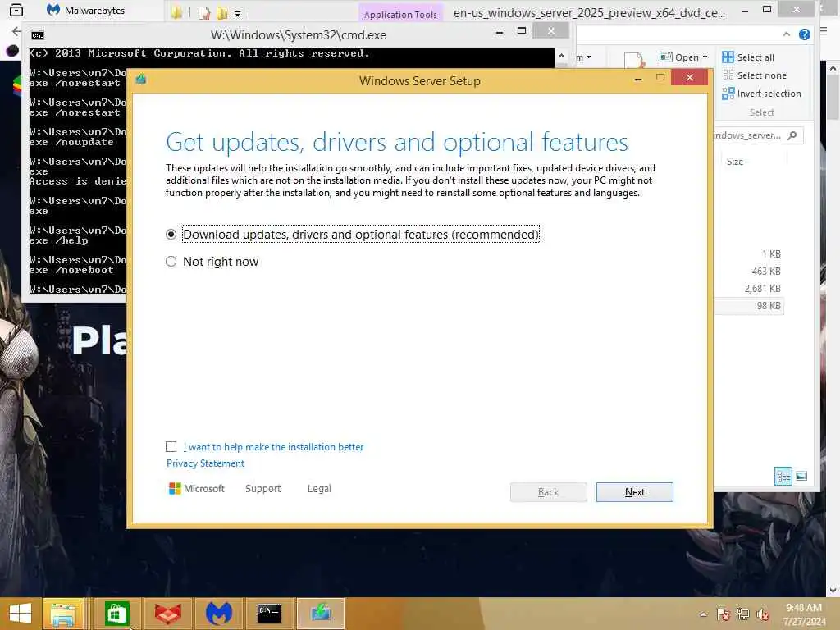Image resolution: width=840 pixels, height=630 pixels.
Task: Select the file row sized 98 KB
Action: (749, 306)
